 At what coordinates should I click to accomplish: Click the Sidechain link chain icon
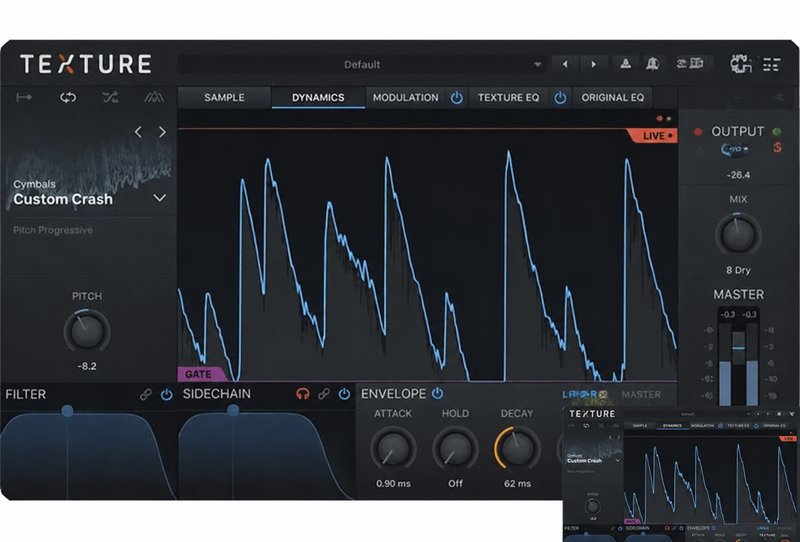point(323,394)
